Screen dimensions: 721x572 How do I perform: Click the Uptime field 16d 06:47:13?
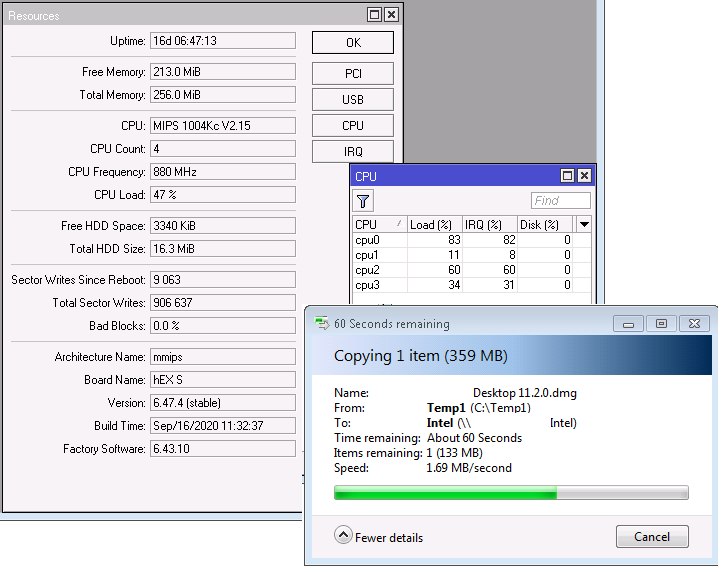point(223,40)
